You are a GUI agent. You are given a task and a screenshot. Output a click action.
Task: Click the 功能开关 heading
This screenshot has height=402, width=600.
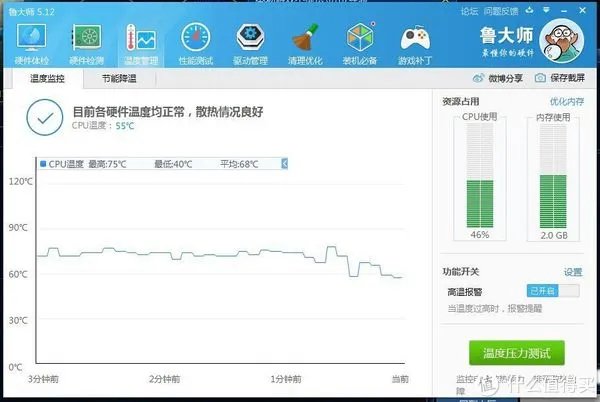pos(461,272)
